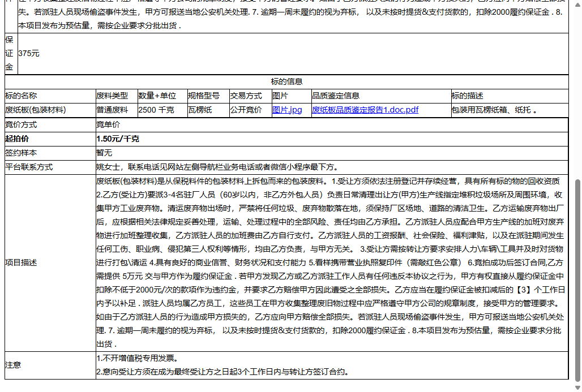Viewport: 582px width, 392px height.
Task: Select the 1.不开增值税专用发票 note
Action: (138, 358)
